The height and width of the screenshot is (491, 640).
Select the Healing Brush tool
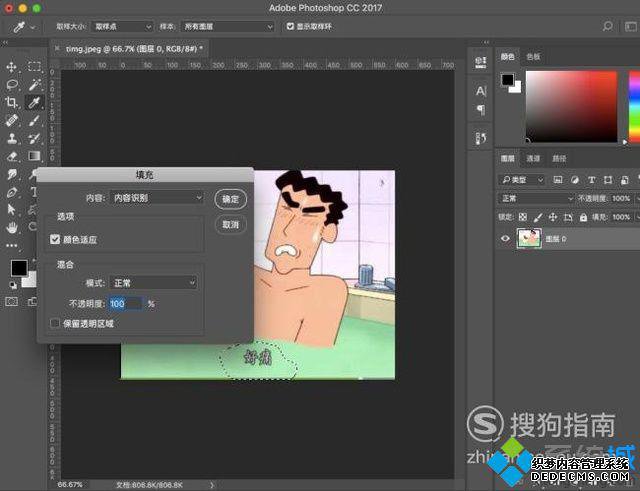point(12,120)
